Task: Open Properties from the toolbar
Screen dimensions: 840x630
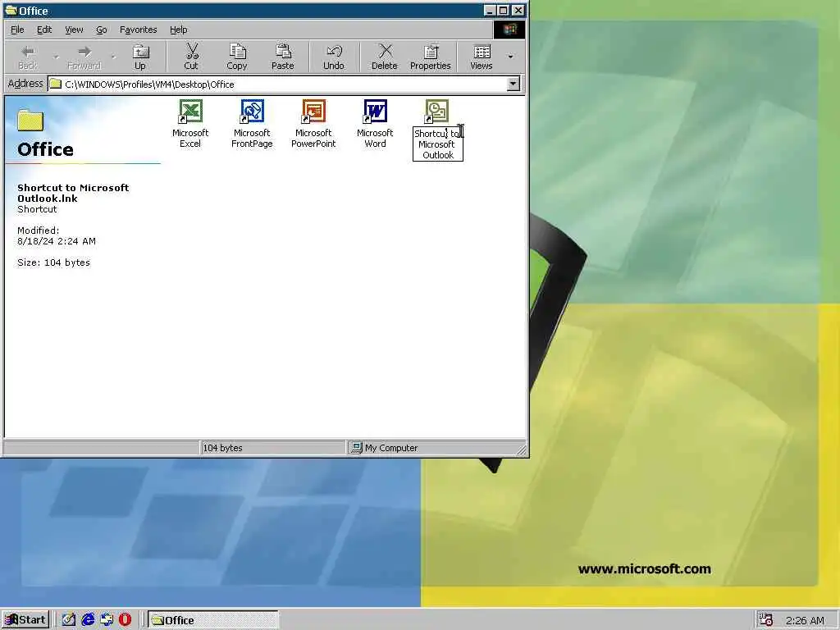Action: (430, 57)
